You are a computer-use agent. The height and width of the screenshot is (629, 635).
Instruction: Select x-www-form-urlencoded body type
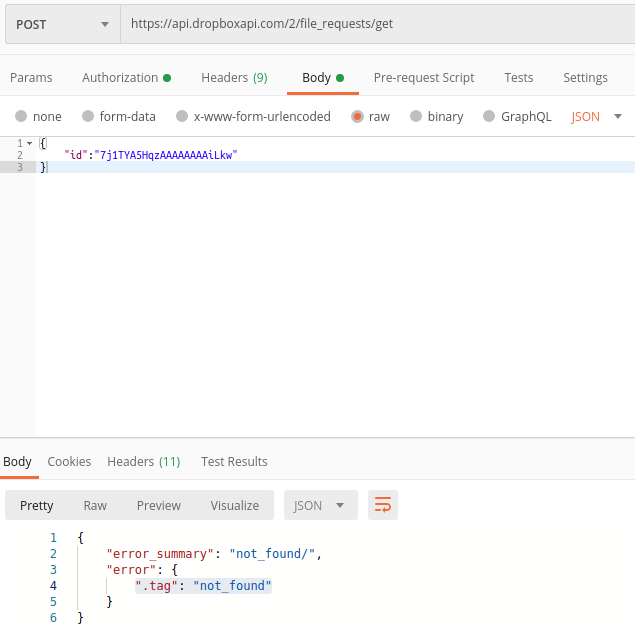click(182, 116)
